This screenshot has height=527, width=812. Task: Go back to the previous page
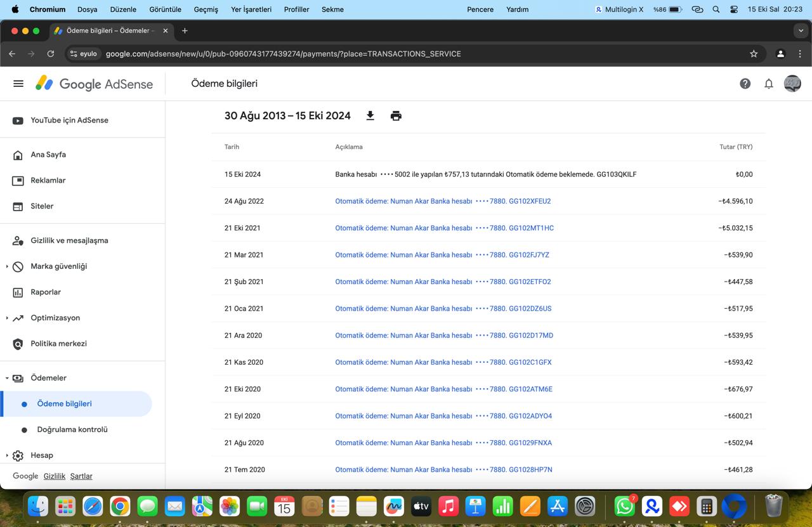tap(12, 54)
